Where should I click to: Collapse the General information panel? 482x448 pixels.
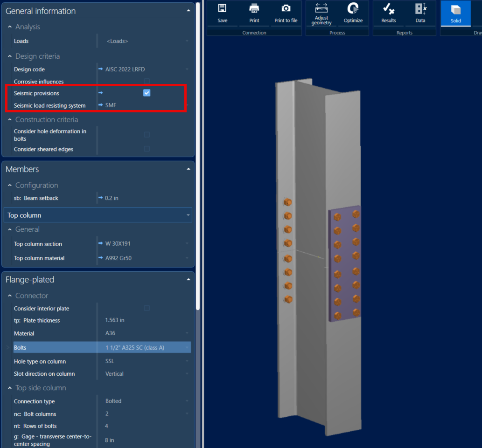pyautogui.click(x=188, y=11)
